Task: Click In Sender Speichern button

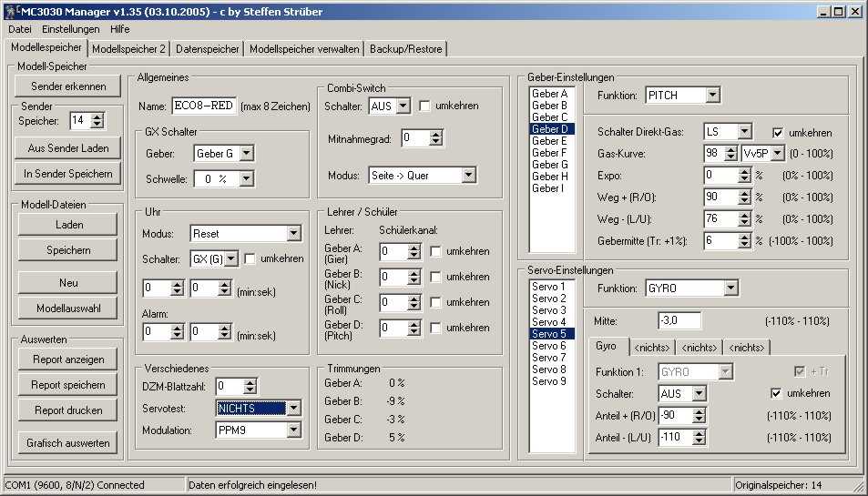Action: 68,174
